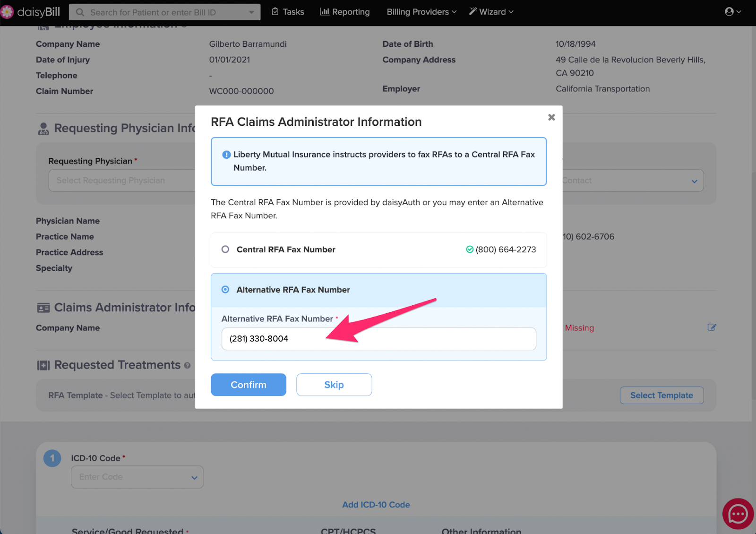Expand the search bar dropdown arrow
This screenshot has width=756, height=534.
click(x=251, y=12)
